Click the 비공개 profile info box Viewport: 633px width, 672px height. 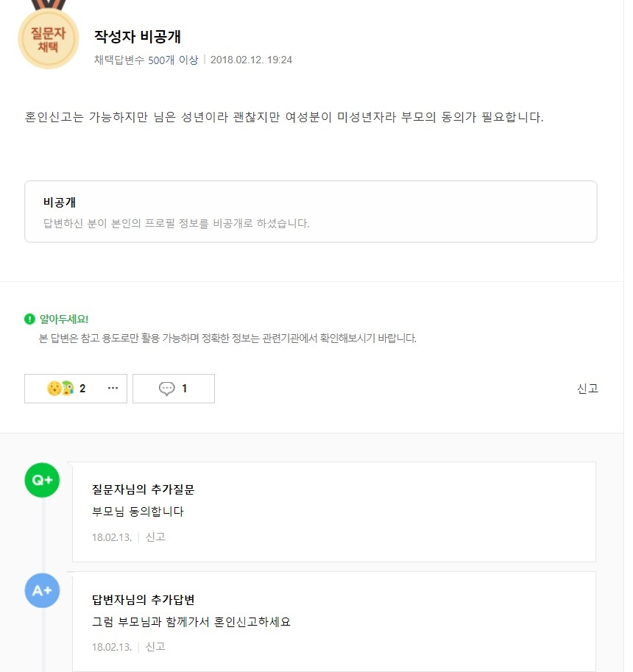pos(311,212)
